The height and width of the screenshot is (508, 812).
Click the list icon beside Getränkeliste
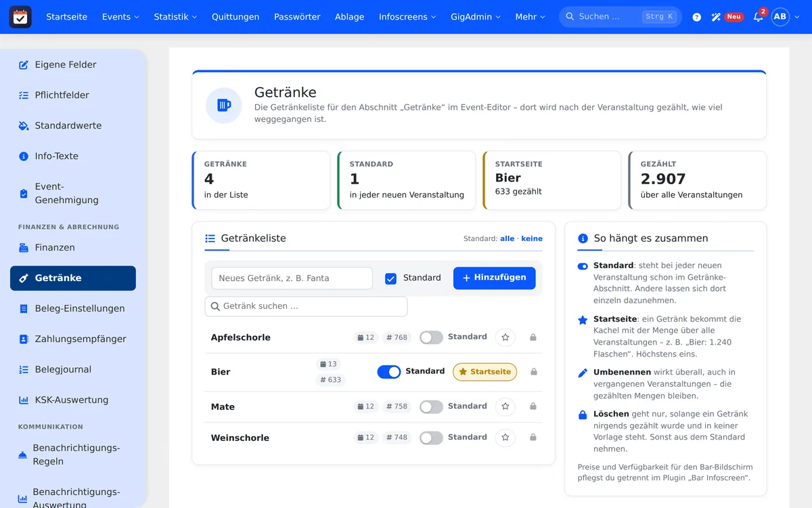click(210, 238)
